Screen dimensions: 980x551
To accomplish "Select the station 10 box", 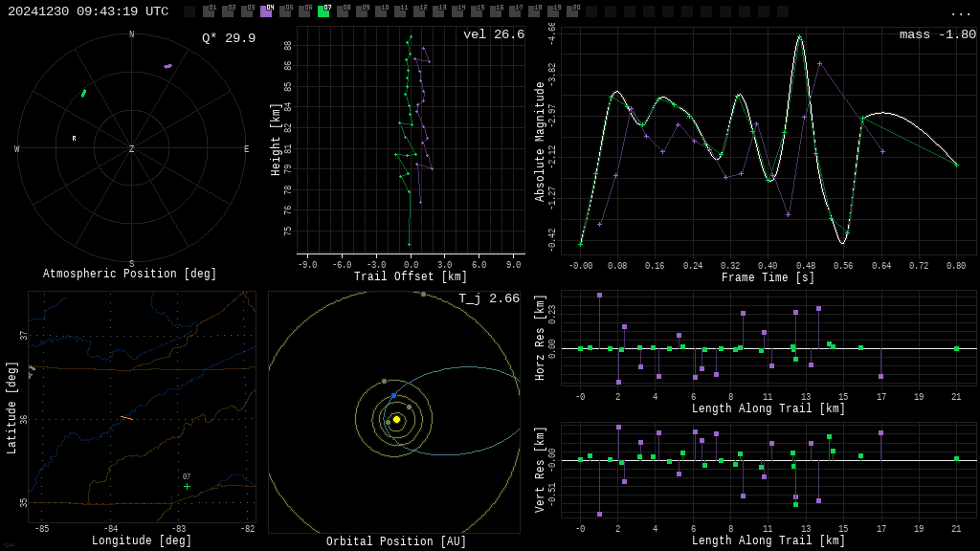I will click(x=381, y=11).
